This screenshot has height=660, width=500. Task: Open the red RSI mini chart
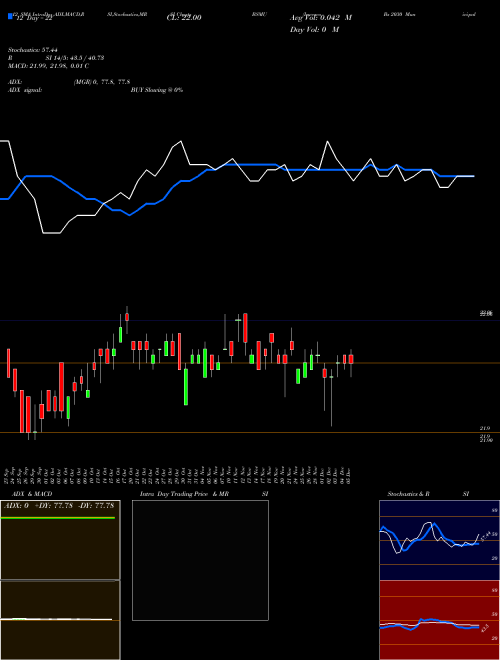(439, 620)
